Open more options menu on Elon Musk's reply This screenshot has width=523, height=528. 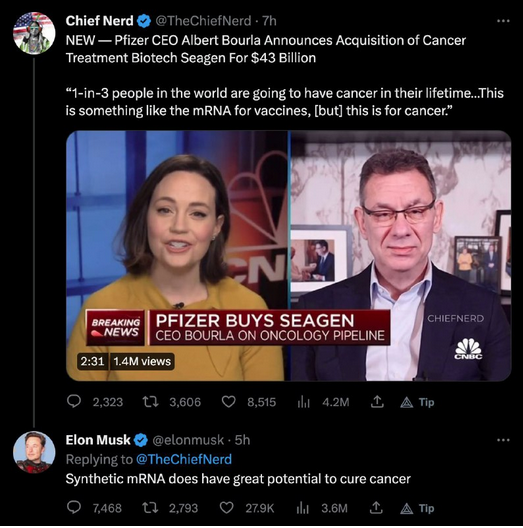(503, 440)
